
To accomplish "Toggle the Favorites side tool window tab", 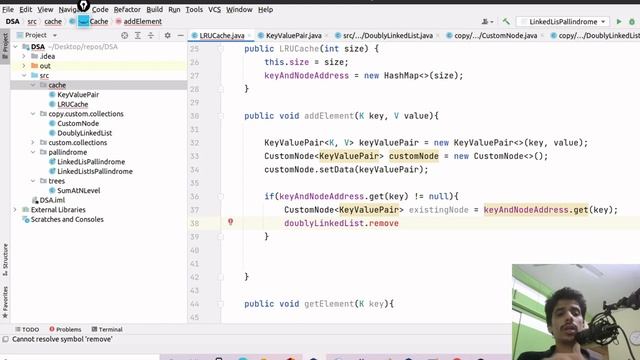I will coord(5,302).
